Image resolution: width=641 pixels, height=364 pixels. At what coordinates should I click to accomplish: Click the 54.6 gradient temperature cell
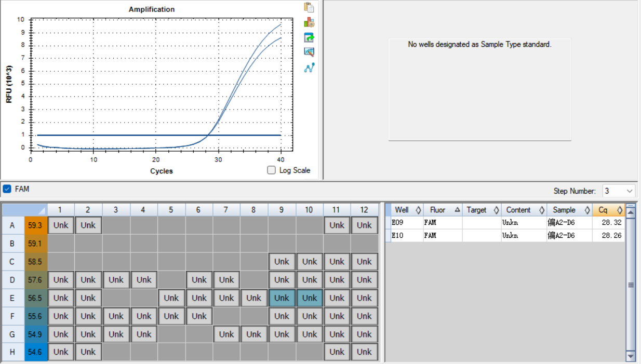click(x=35, y=352)
